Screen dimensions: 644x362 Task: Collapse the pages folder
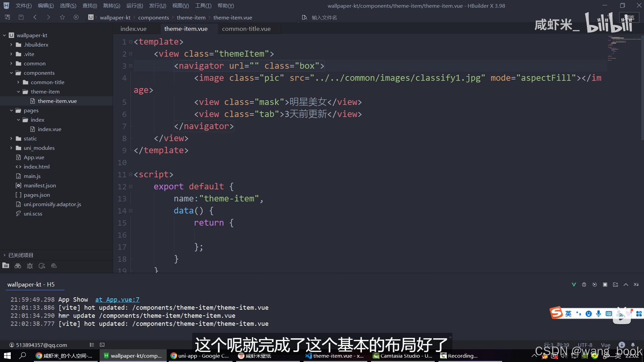point(11,110)
